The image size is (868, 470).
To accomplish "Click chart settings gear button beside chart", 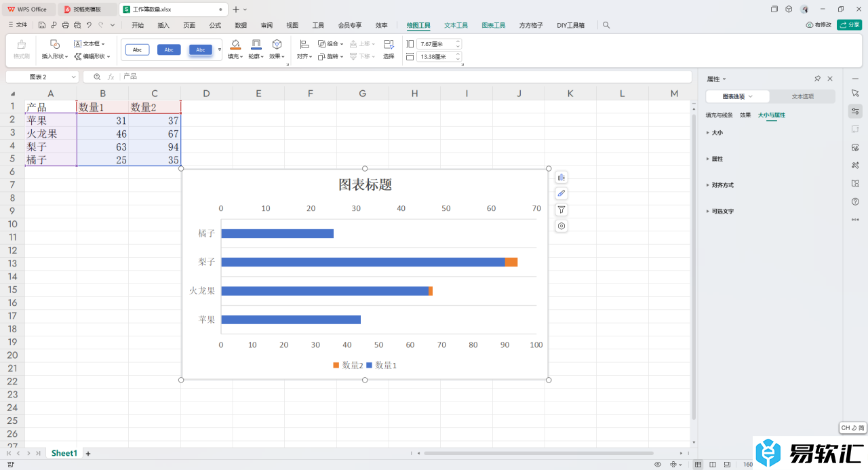I will pyautogui.click(x=561, y=227).
